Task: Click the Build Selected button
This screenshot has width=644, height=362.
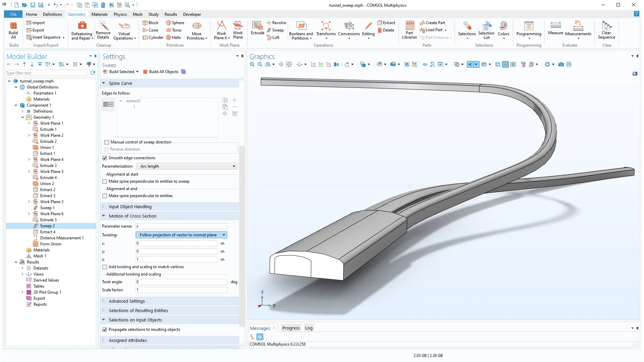Action: (119, 72)
